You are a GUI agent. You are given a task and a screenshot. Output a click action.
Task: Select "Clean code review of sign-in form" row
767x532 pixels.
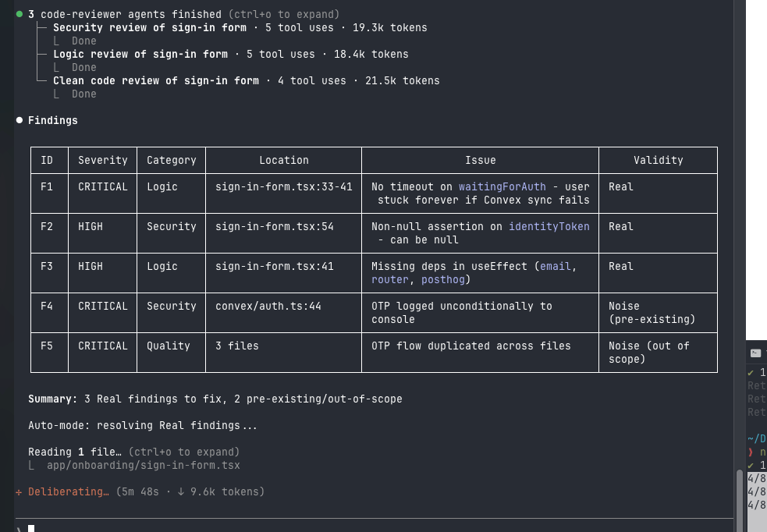(246, 80)
